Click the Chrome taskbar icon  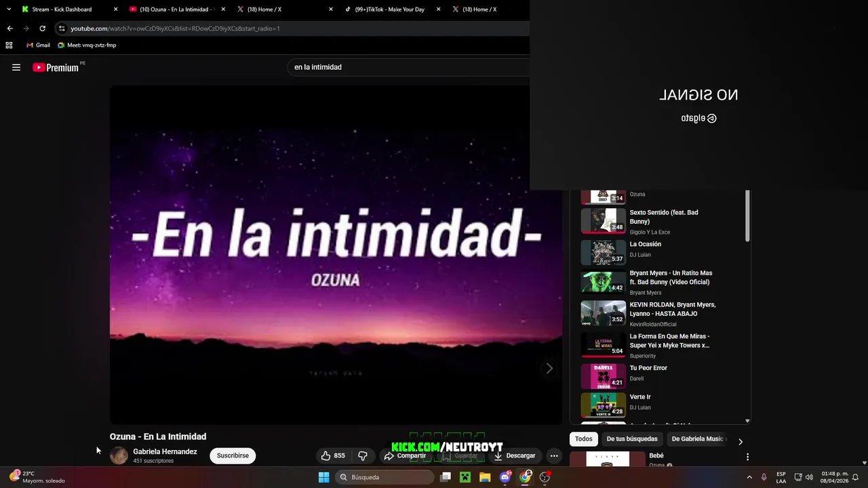coord(525,477)
